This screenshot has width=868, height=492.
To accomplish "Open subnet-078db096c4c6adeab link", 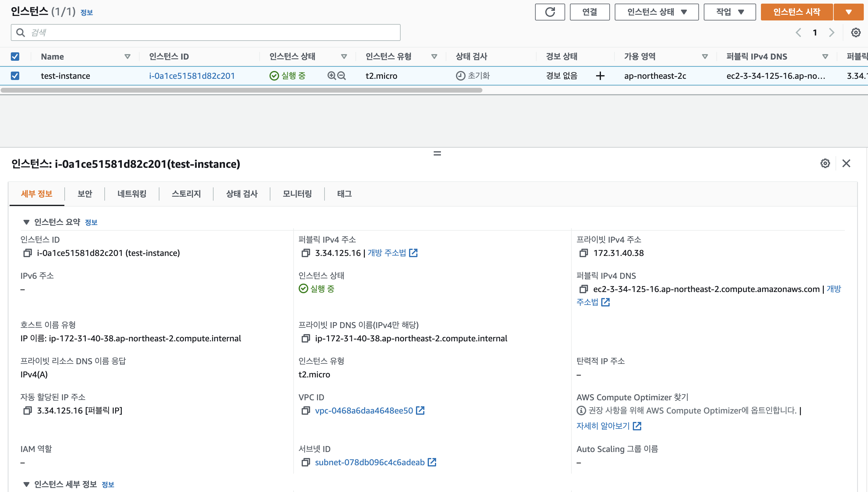I will [370, 462].
